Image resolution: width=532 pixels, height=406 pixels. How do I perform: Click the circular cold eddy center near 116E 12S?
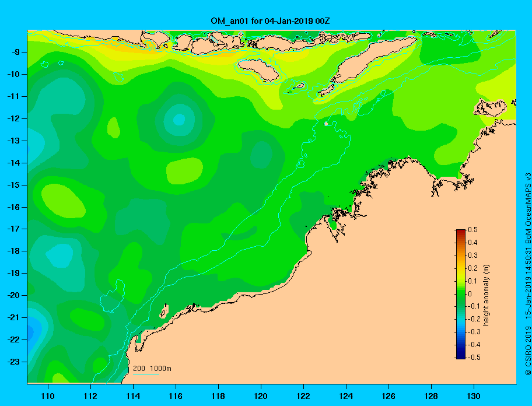coord(179,120)
